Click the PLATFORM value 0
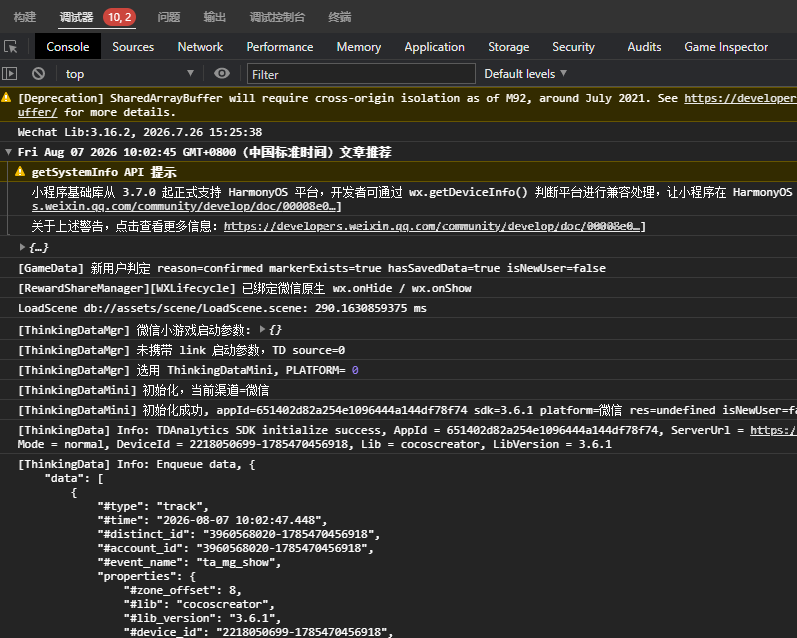797x638 pixels. pyautogui.click(x=355, y=370)
